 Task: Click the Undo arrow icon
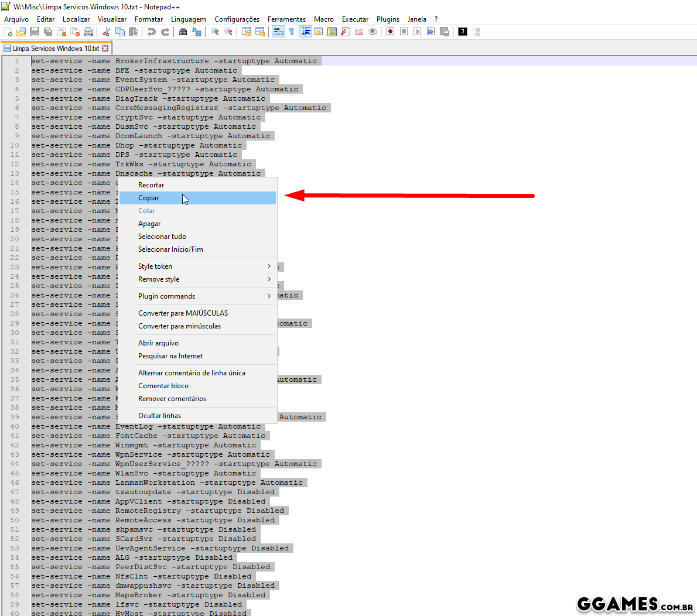pyautogui.click(x=152, y=32)
